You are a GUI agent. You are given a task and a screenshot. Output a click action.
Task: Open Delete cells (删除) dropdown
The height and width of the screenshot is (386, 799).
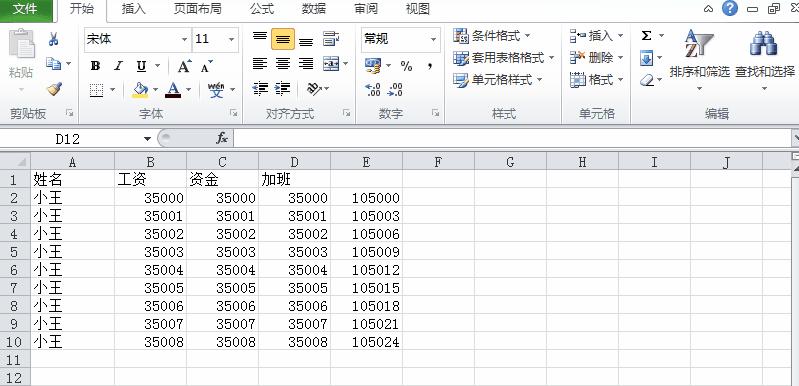(620, 58)
